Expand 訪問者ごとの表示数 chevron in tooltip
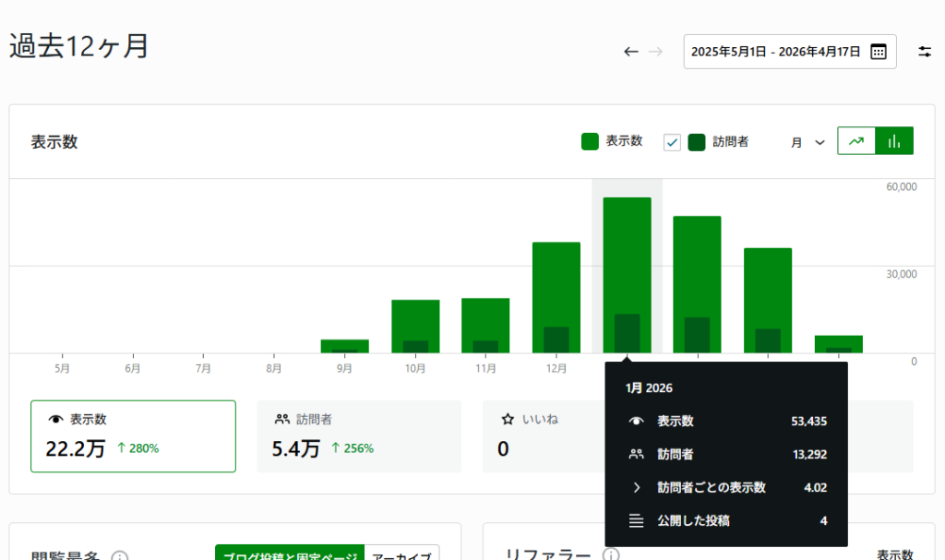The image size is (945, 560). tap(636, 488)
